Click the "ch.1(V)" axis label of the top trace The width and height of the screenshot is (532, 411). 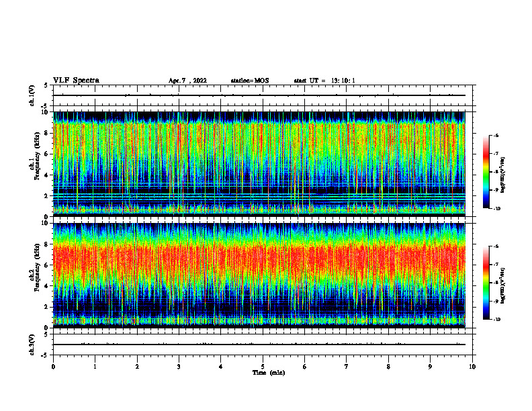pyautogui.click(x=32, y=95)
